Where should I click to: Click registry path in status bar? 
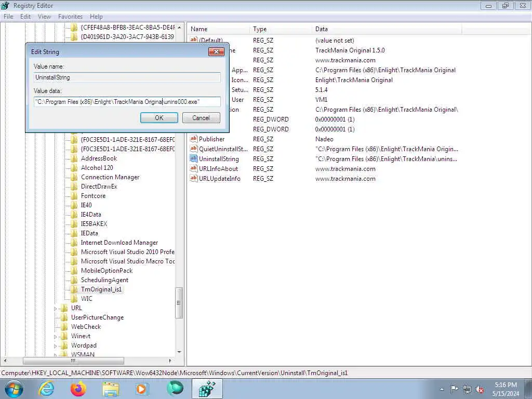tap(175, 373)
